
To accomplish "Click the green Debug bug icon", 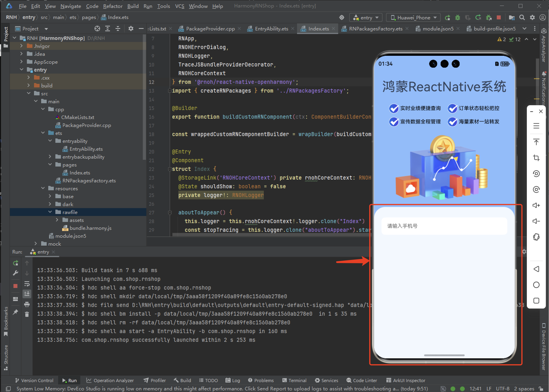I will 458,18.
